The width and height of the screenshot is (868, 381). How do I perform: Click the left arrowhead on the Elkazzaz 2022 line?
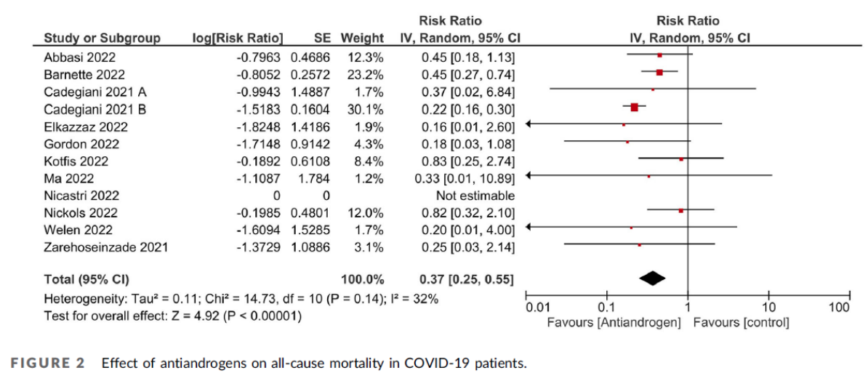click(529, 124)
